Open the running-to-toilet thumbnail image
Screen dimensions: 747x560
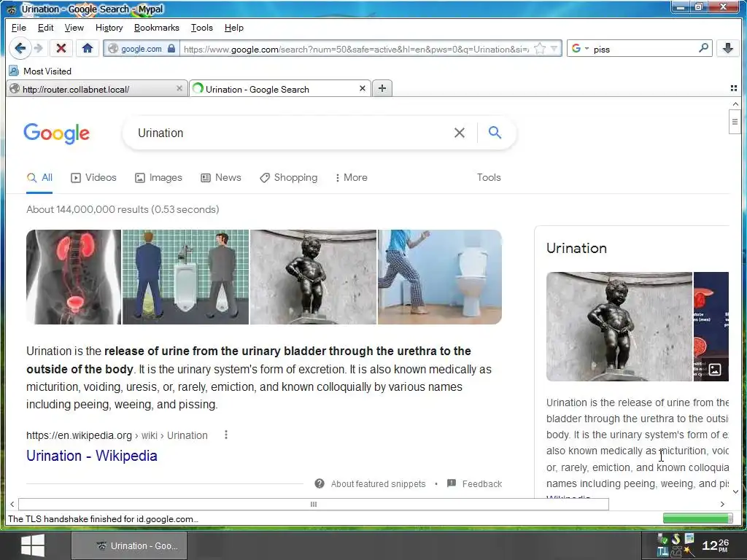pyautogui.click(x=440, y=277)
